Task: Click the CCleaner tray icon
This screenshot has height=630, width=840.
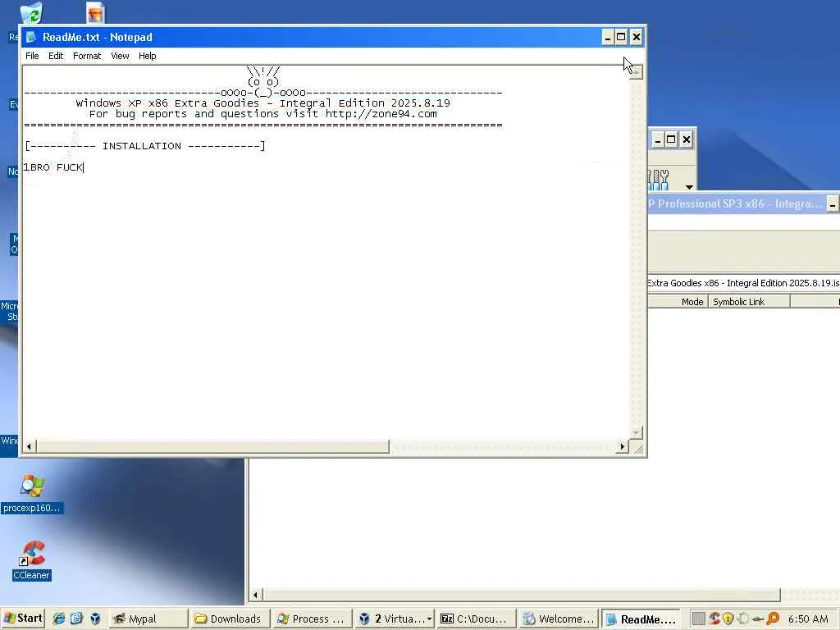Action: [x=714, y=619]
